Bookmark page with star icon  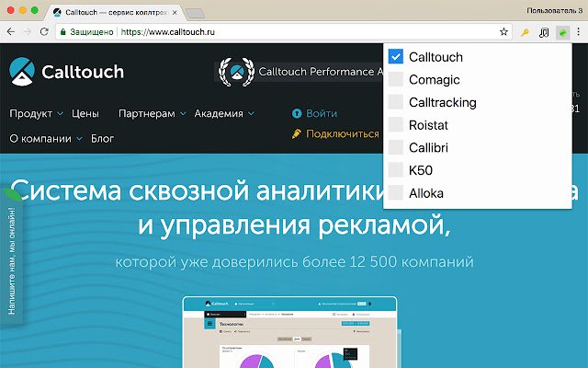pyautogui.click(x=503, y=32)
